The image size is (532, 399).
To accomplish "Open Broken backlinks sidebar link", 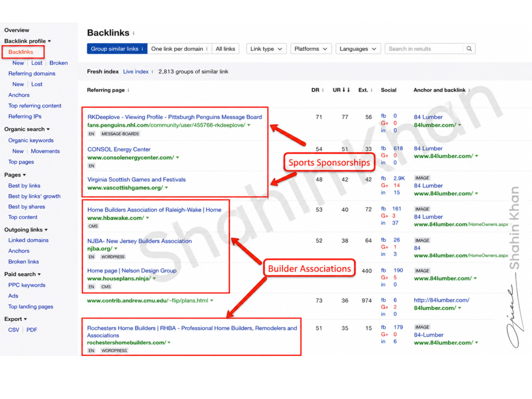I will point(59,63).
